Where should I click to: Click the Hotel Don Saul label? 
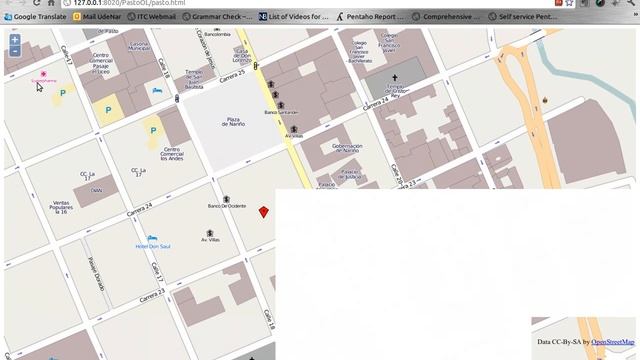click(x=153, y=247)
